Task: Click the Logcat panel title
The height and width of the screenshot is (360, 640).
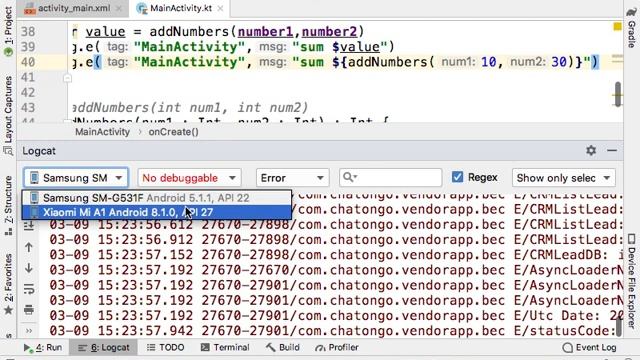Action: tap(39, 151)
